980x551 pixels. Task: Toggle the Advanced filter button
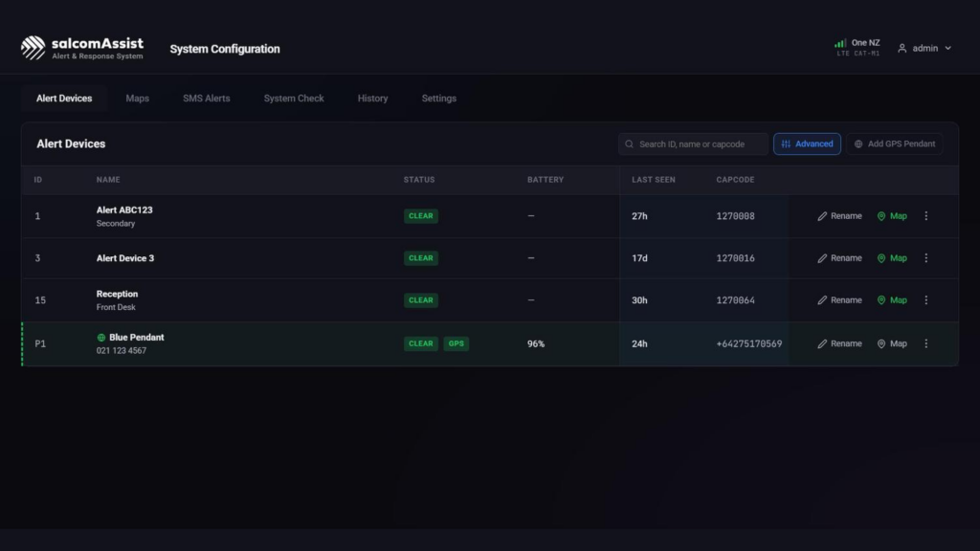click(807, 144)
